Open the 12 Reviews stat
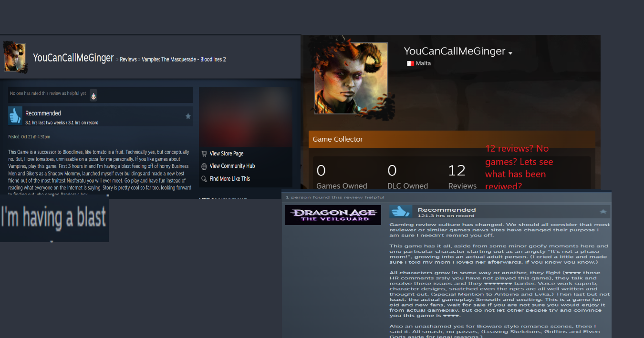 462,176
